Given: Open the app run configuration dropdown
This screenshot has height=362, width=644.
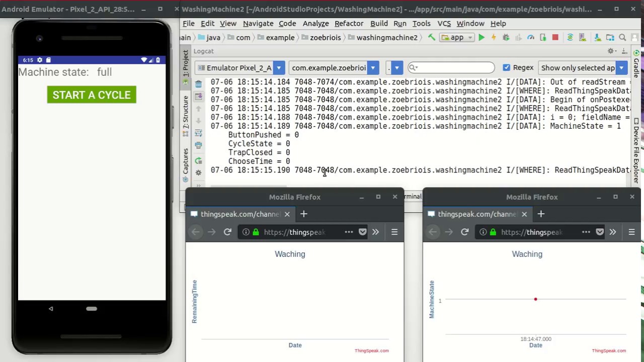Looking at the screenshot, I should point(457,38).
